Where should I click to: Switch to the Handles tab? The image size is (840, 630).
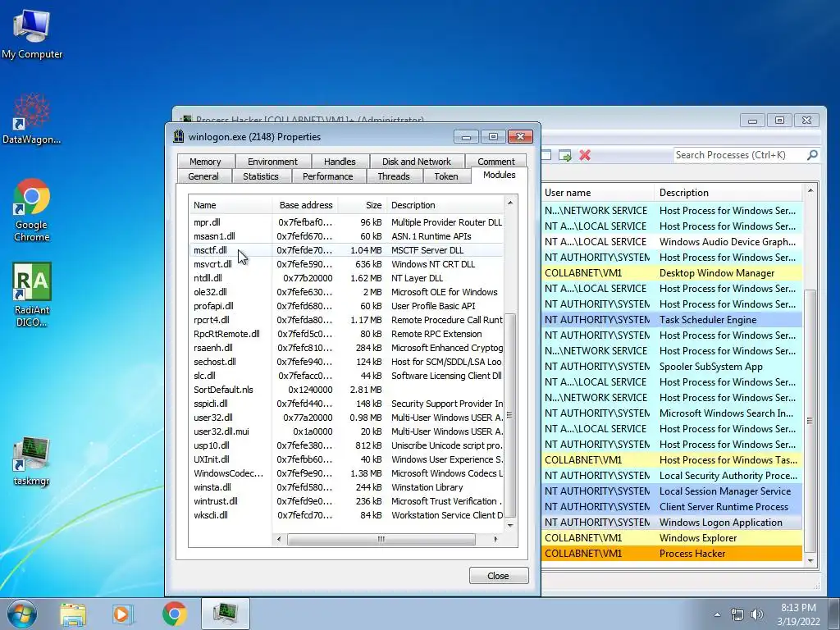340,162
